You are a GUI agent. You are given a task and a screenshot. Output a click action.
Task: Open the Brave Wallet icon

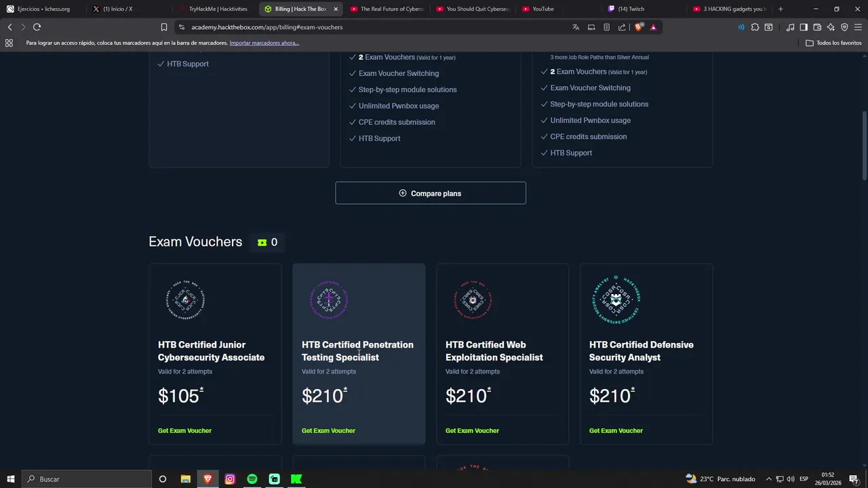[x=817, y=27]
